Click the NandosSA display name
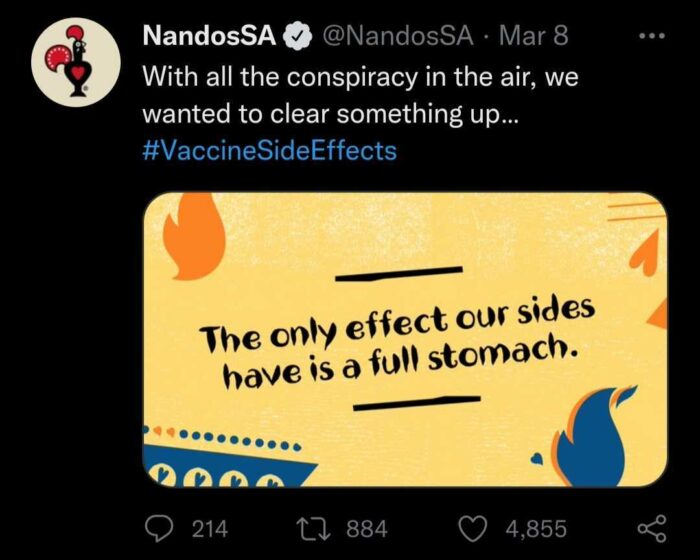Screen dimensions: 700x560 click(209, 36)
